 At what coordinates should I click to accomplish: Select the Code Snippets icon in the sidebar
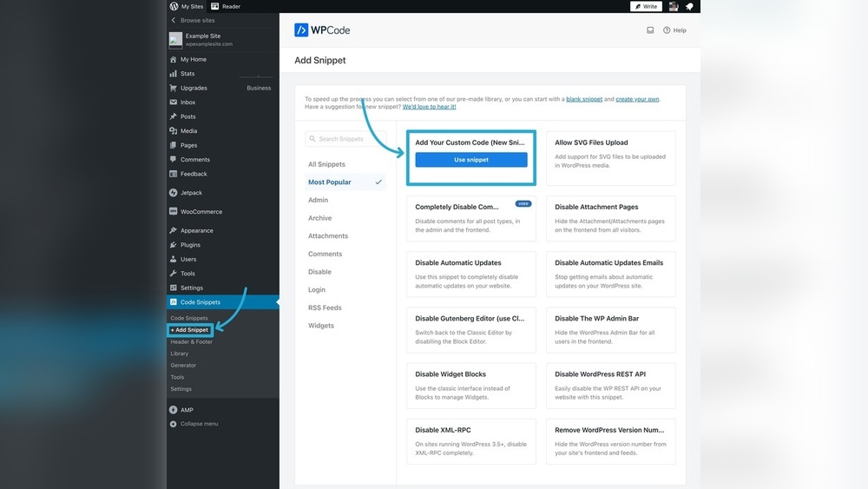pyautogui.click(x=174, y=302)
